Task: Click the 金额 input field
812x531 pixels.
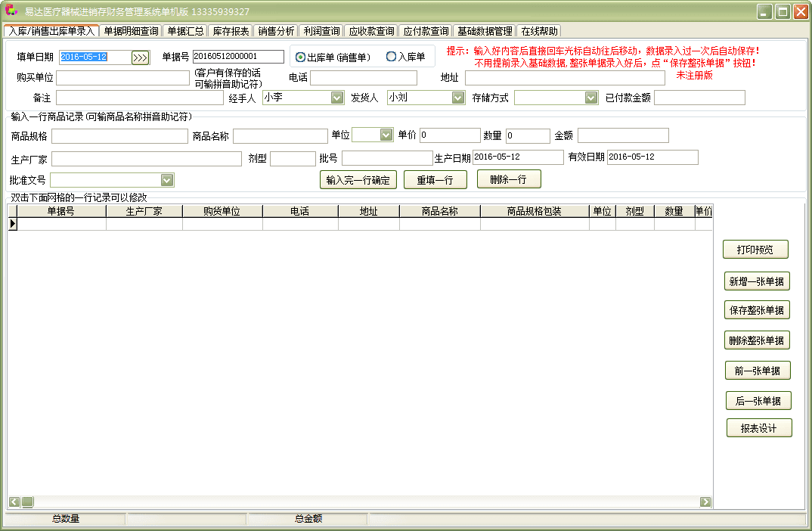Action: pos(624,135)
